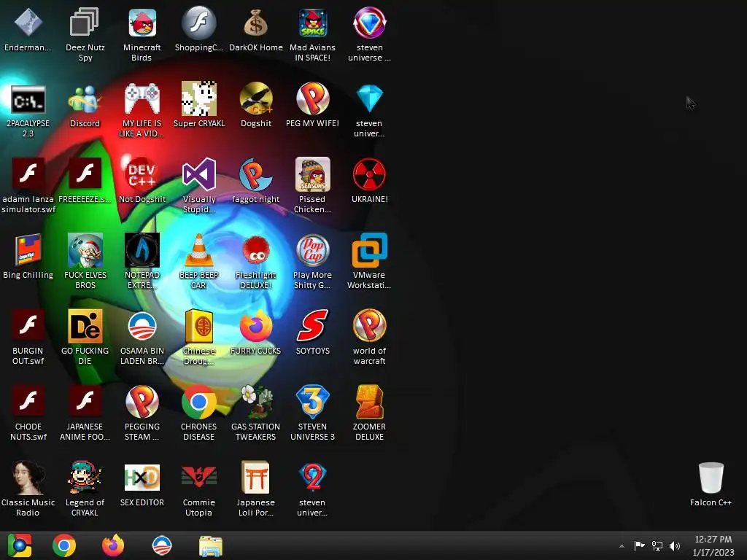Select the blue diamond steven univer... icon
The height and width of the screenshot is (560, 747).
(369, 98)
